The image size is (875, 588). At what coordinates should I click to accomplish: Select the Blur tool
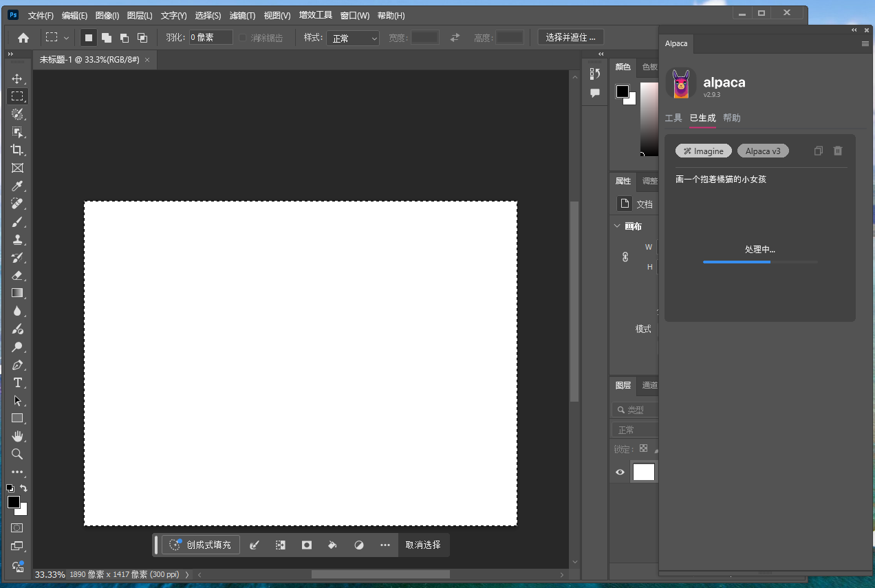(17, 311)
